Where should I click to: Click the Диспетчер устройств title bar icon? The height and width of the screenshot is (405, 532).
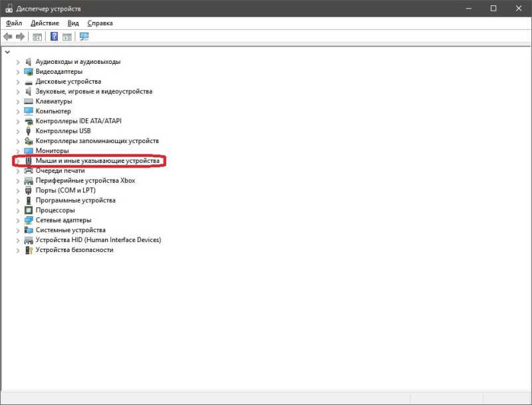[x=9, y=9]
